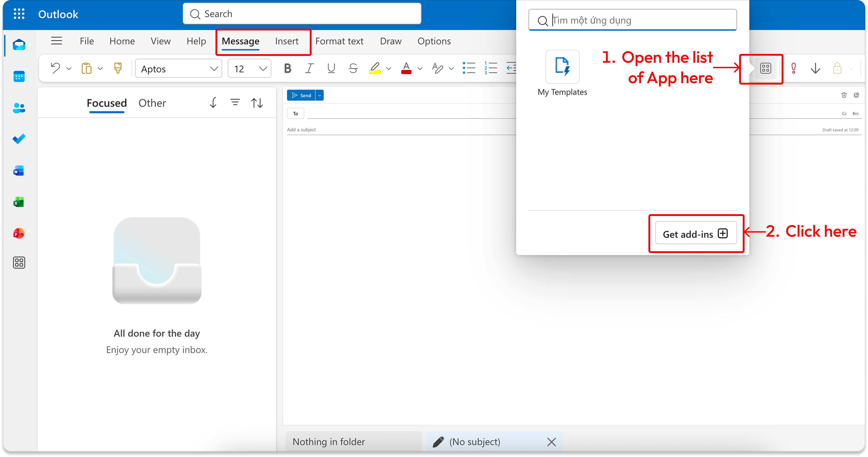Image resolution: width=868 pixels, height=457 pixels.
Task: Open the font size 12 dropdown
Action: pos(263,69)
